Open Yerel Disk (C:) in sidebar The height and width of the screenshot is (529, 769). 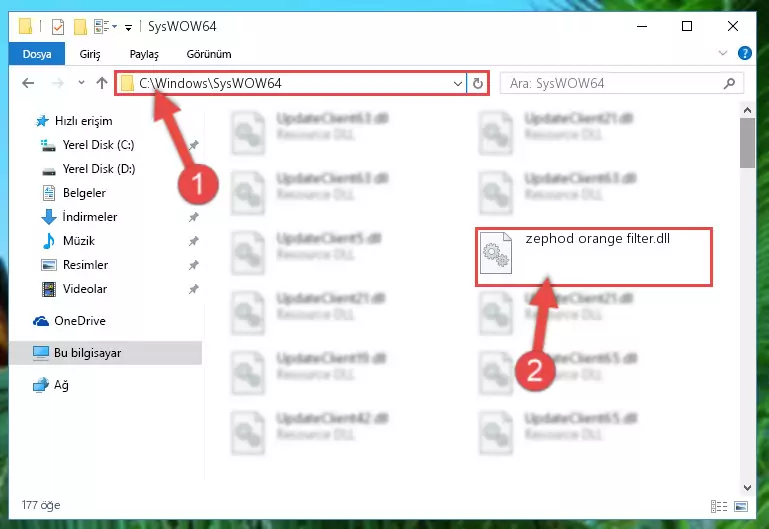click(x=98, y=145)
